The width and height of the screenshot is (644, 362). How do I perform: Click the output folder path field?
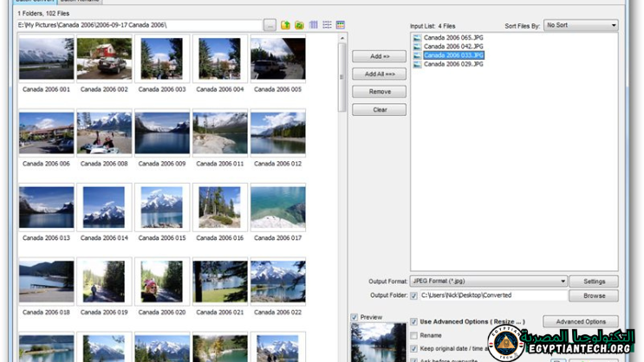(493, 295)
